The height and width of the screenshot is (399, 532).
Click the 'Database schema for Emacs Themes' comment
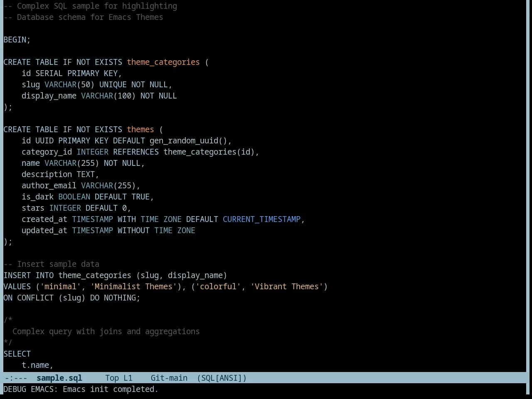pos(90,17)
